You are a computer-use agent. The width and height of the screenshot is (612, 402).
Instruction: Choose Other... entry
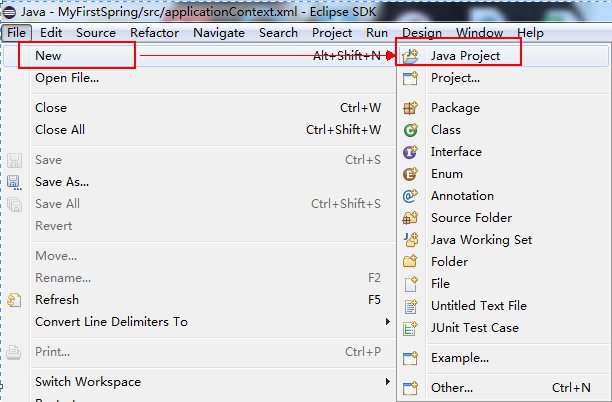pos(503,388)
